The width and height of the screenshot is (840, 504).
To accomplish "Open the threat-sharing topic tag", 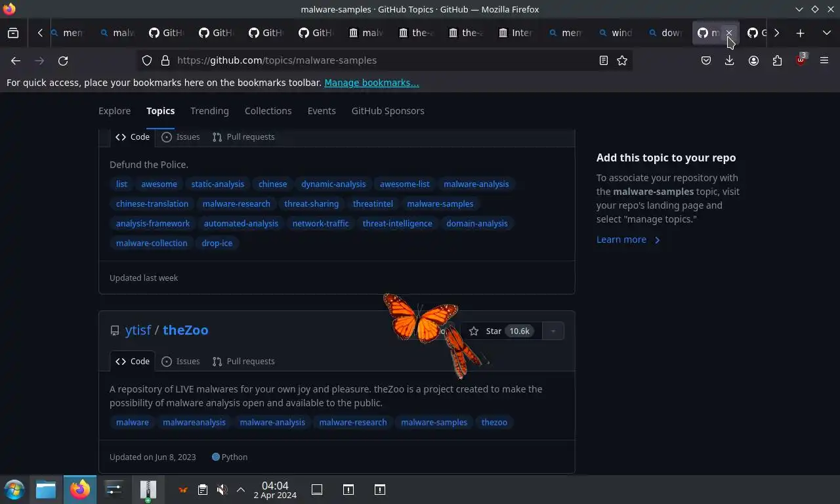I will pyautogui.click(x=311, y=204).
